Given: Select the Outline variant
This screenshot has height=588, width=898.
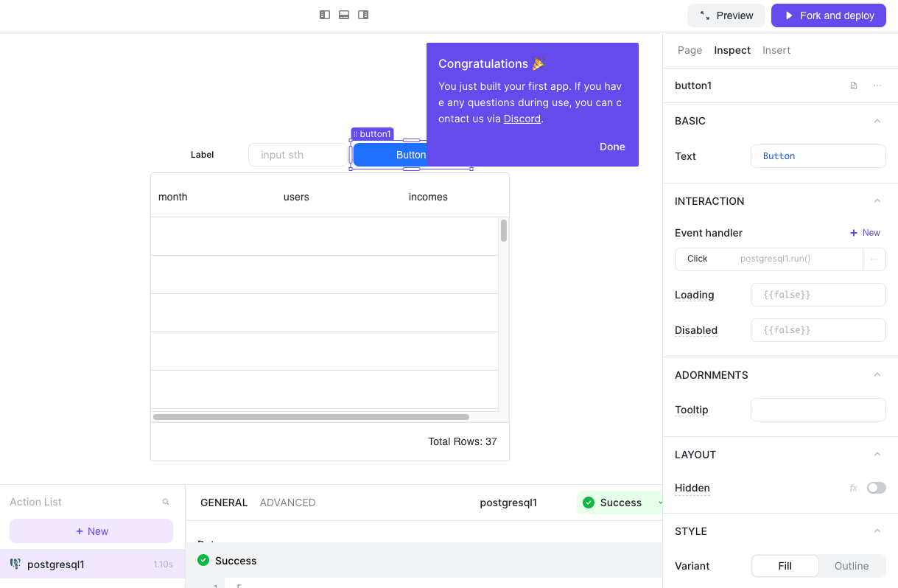Looking at the screenshot, I should [852, 566].
